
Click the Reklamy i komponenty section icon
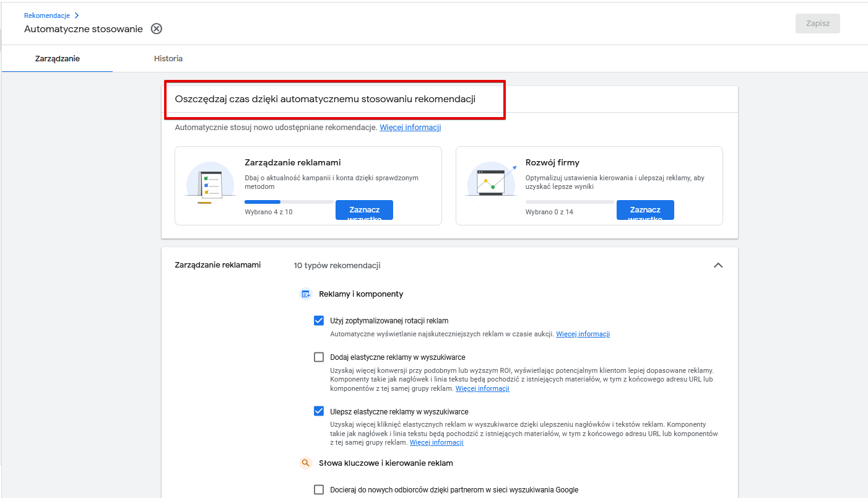[305, 294]
